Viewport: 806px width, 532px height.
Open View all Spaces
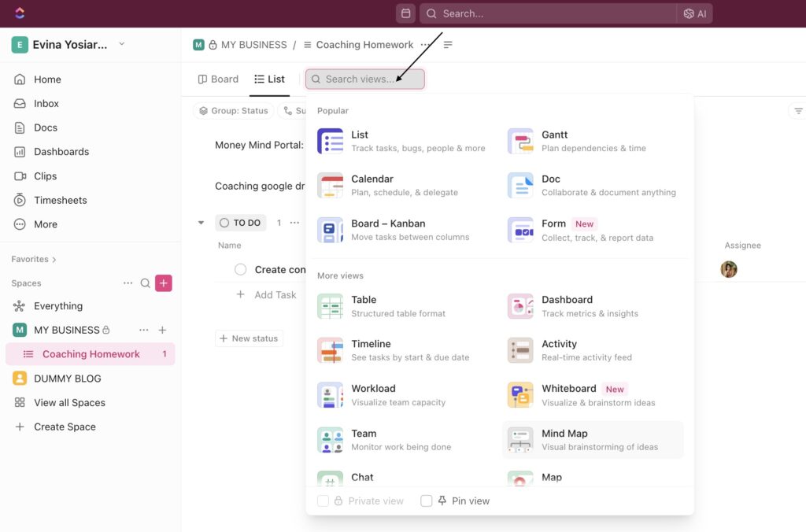[69, 402]
